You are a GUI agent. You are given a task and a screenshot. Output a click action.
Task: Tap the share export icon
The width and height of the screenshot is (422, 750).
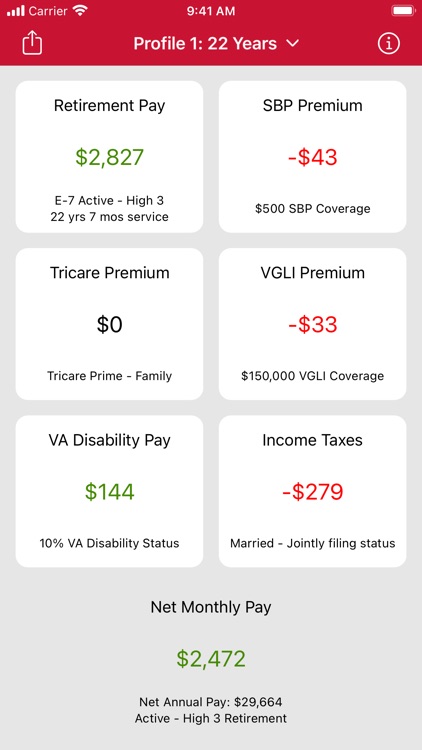click(32, 43)
